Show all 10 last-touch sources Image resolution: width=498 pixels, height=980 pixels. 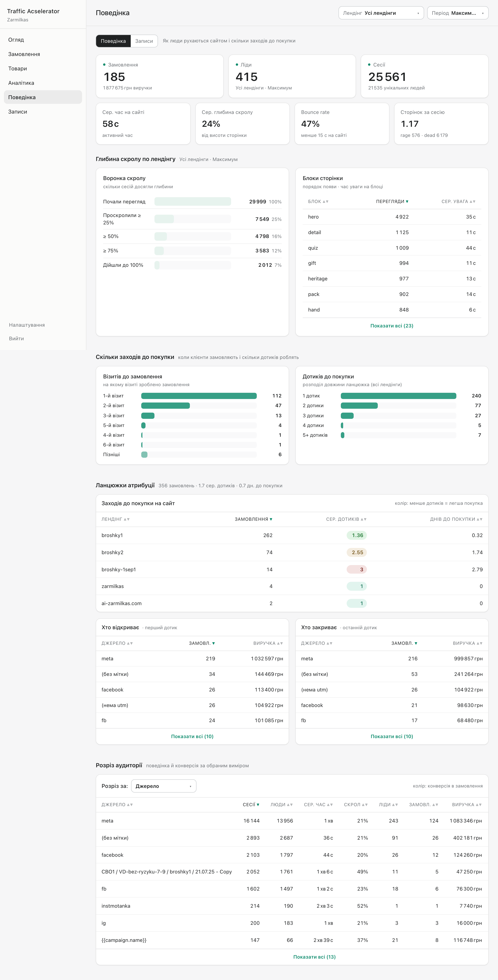392,737
